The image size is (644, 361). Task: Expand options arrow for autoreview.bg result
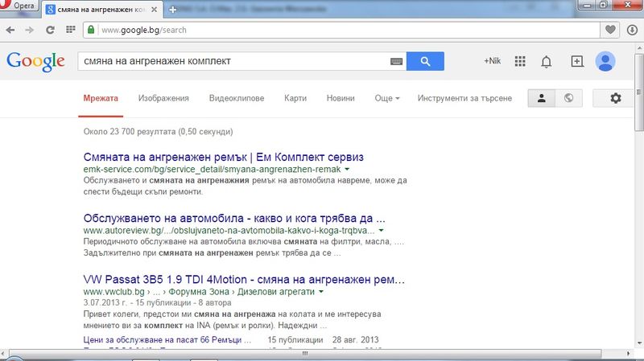click(x=381, y=232)
